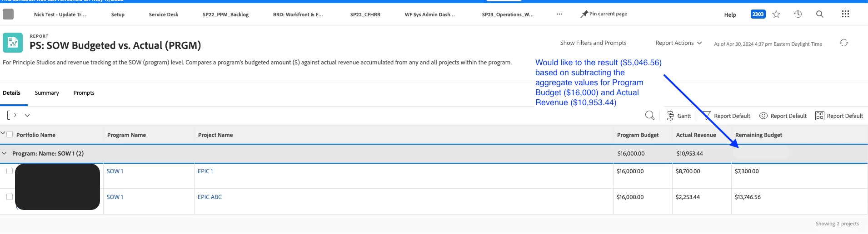Open notifications badge showing 2303
Image resolution: width=868 pixels, height=234 pixels.
click(758, 14)
